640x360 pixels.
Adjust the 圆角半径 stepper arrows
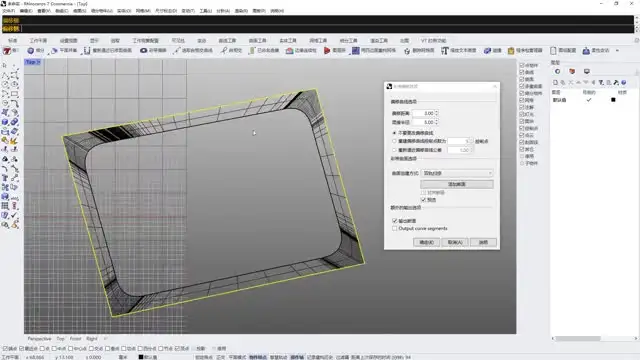click(x=437, y=122)
